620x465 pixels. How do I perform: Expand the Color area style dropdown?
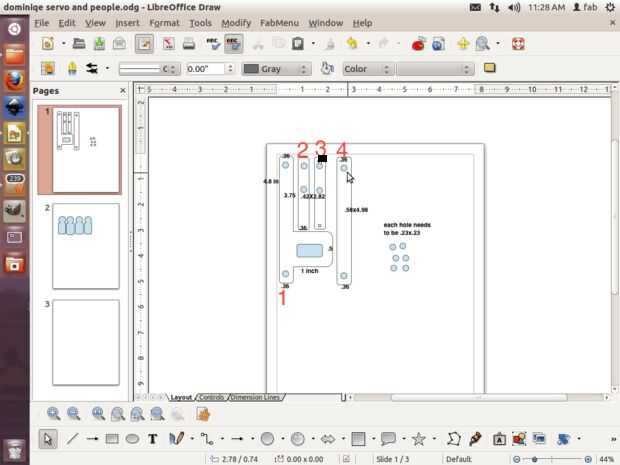point(367,69)
